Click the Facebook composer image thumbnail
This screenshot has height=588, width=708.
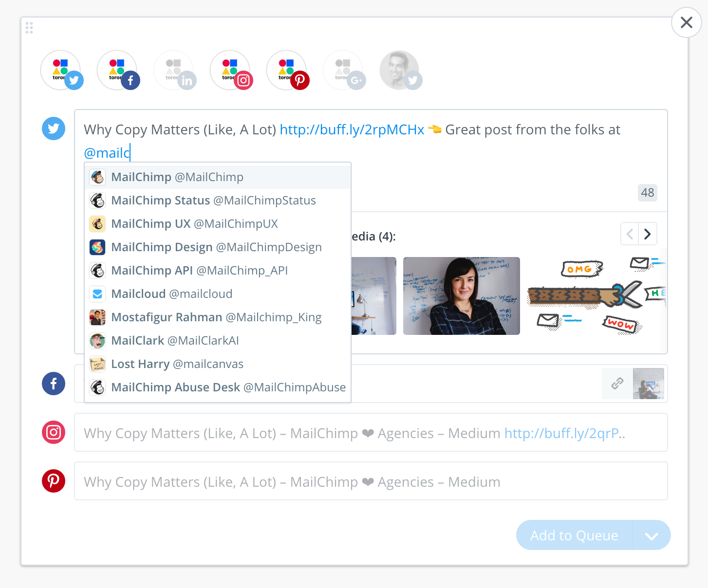(x=649, y=384)
